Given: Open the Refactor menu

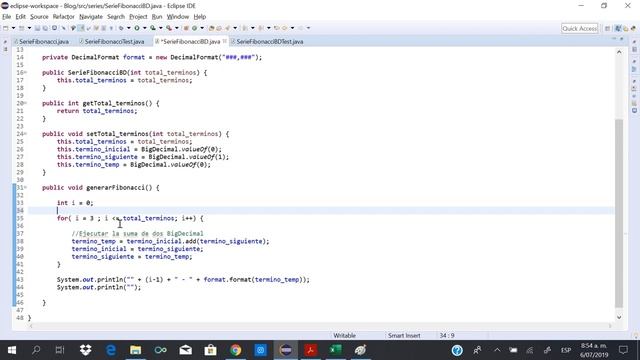Looking at the screenshot, I should [x=63, y=17].
